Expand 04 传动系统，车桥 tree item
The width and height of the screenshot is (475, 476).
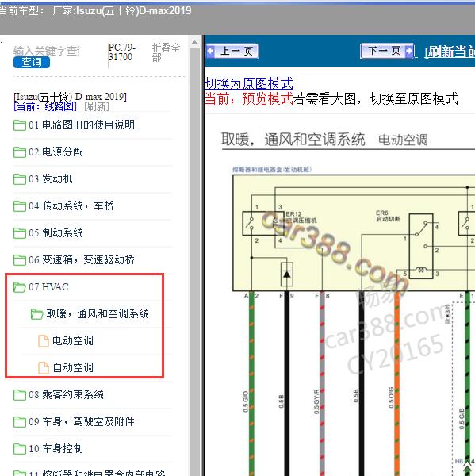pos(71,205)
